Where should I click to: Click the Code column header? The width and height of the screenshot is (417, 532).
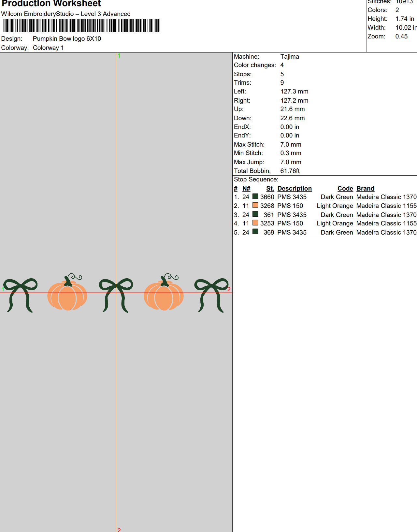pos(345,189)
